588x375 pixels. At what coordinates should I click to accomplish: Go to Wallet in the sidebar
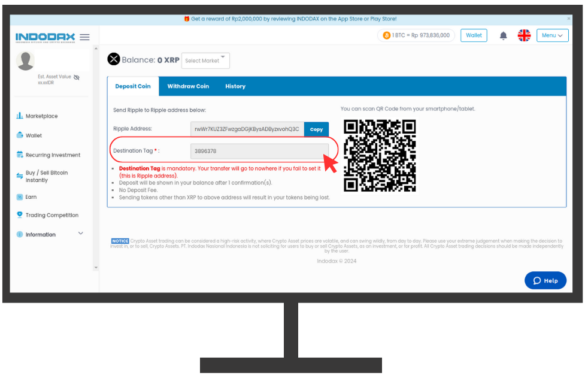(34, 136)
